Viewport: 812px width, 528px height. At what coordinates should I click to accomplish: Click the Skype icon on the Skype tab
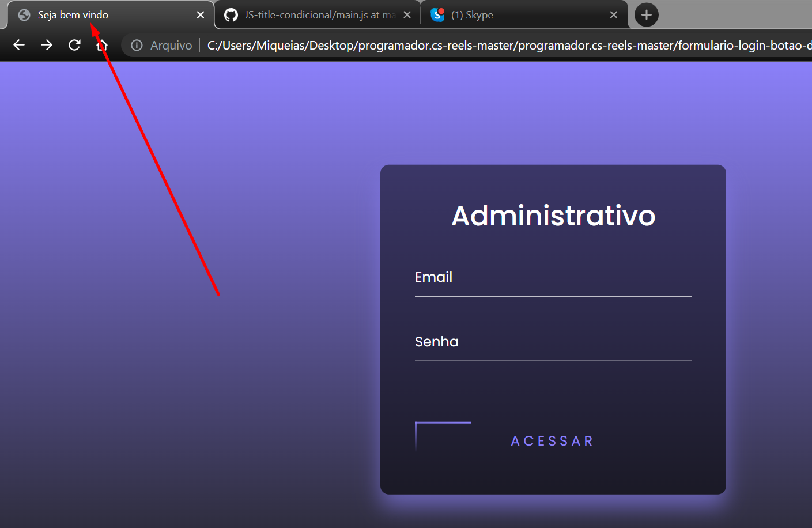[437, 14]
